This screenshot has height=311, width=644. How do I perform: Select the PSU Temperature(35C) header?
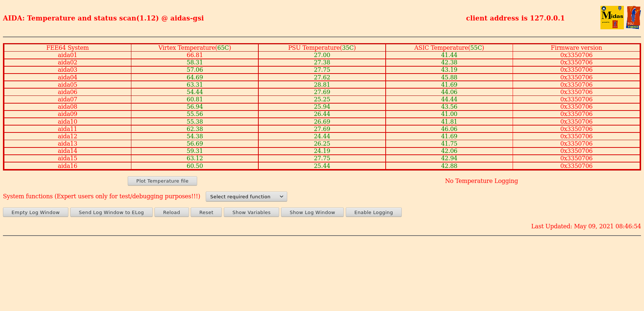click(x=322, y=48)
